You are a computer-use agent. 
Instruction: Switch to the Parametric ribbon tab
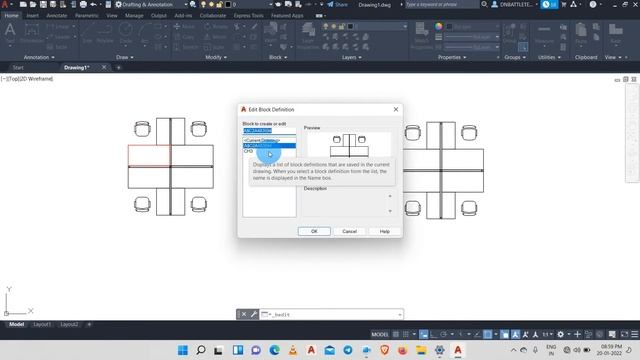(87, 16)
